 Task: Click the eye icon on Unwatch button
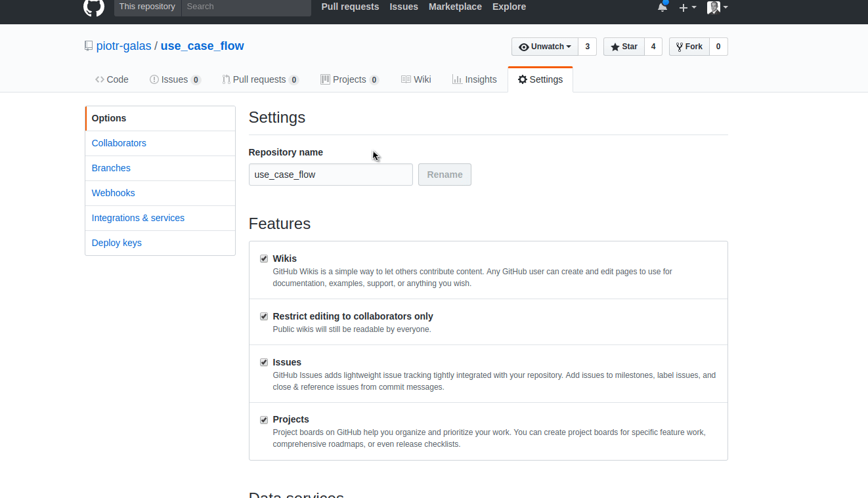click(524, 47)
